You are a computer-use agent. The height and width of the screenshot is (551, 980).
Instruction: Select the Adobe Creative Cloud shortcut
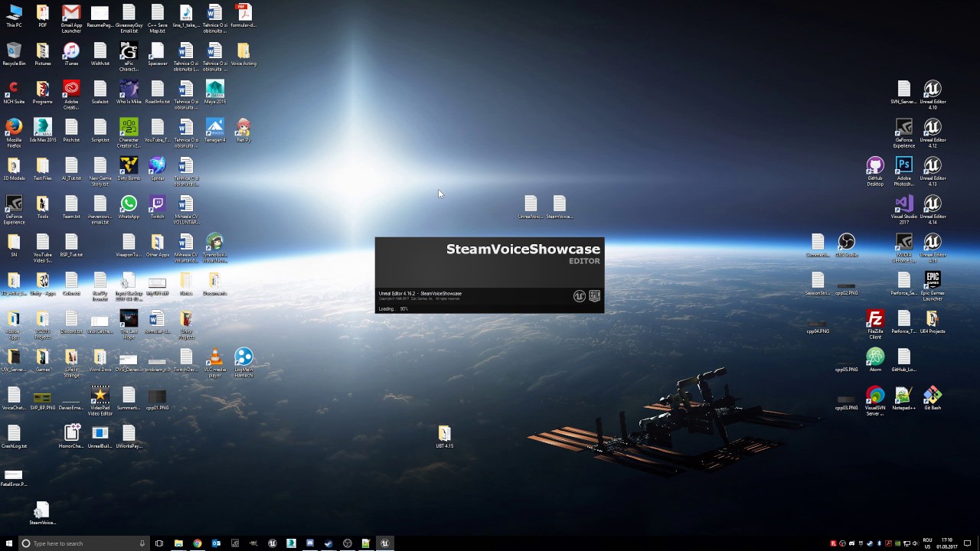point(71,95)
